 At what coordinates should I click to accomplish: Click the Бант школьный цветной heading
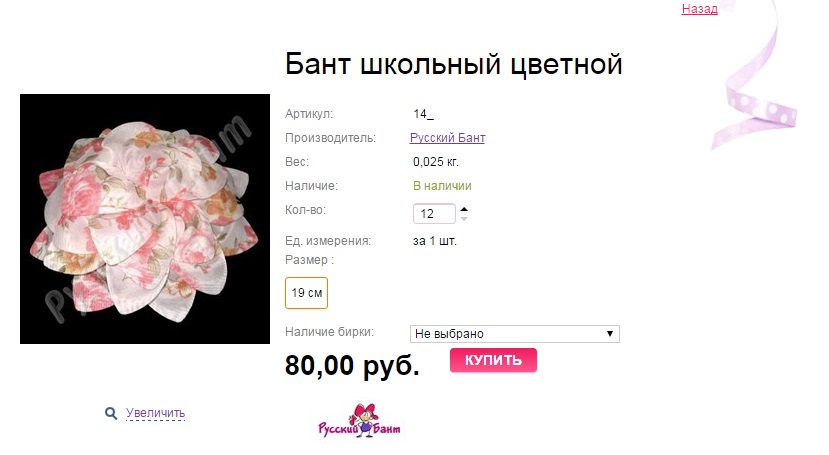pyautogui.click(x=454, y=64)
